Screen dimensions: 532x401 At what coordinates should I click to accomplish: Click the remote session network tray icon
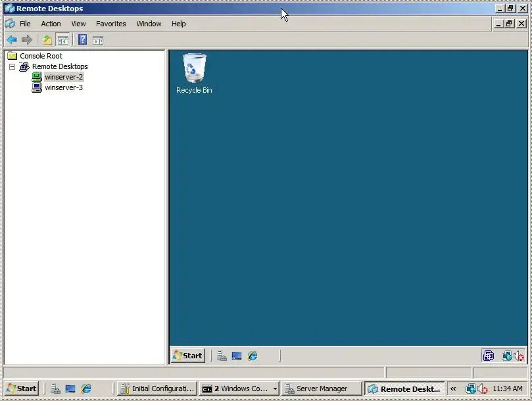[507, 356]
